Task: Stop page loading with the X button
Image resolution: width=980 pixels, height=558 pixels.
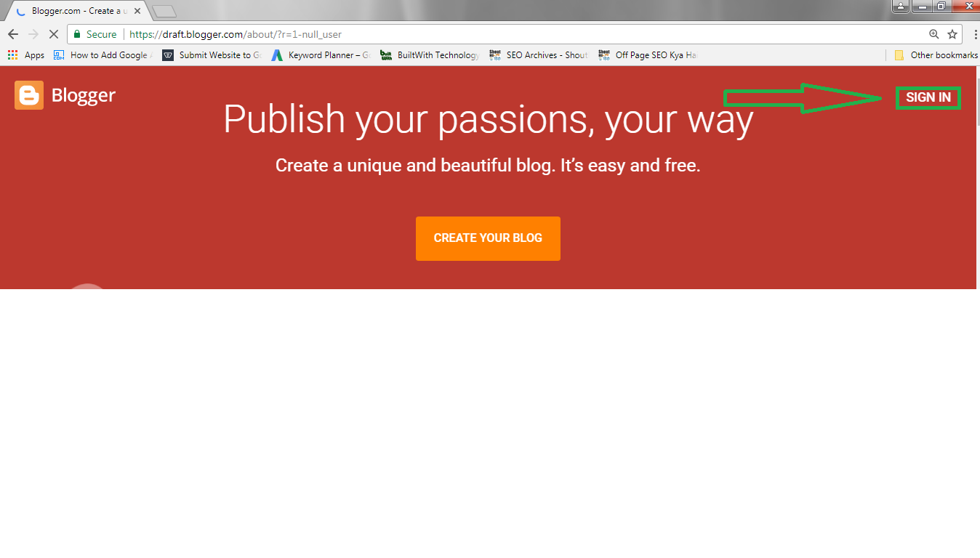Action: (x=53, y=34)
